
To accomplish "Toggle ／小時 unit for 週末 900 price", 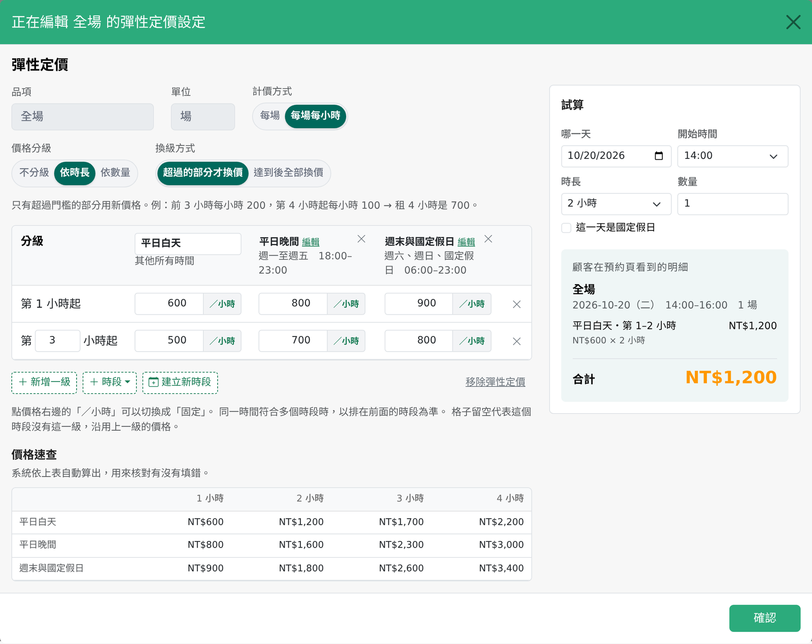I will [472, 304].
